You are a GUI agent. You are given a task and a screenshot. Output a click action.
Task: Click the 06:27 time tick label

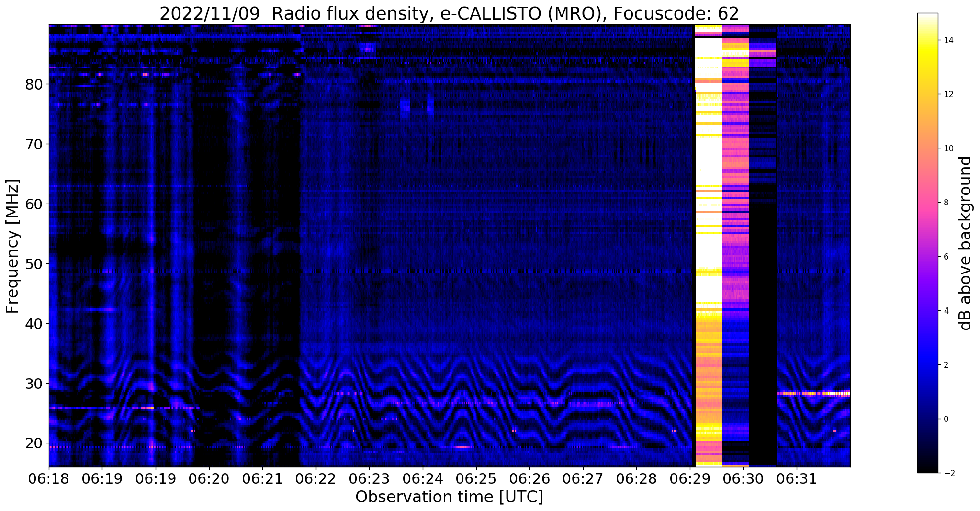[583, 478]
